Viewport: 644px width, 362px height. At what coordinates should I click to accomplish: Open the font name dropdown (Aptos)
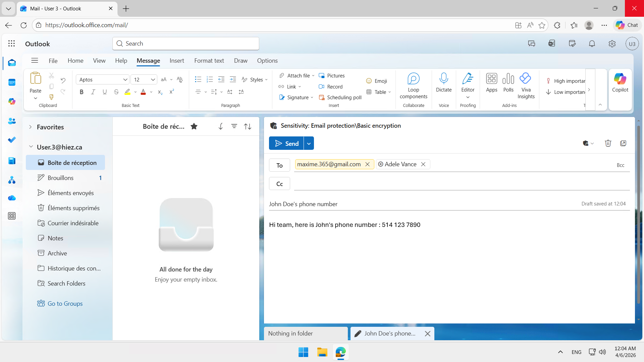tap(125, 80)
